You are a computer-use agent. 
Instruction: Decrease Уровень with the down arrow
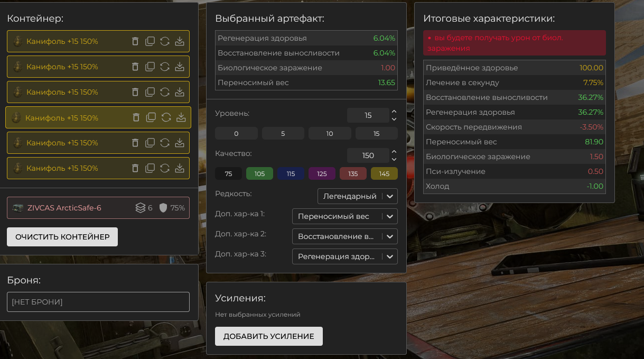394,119
